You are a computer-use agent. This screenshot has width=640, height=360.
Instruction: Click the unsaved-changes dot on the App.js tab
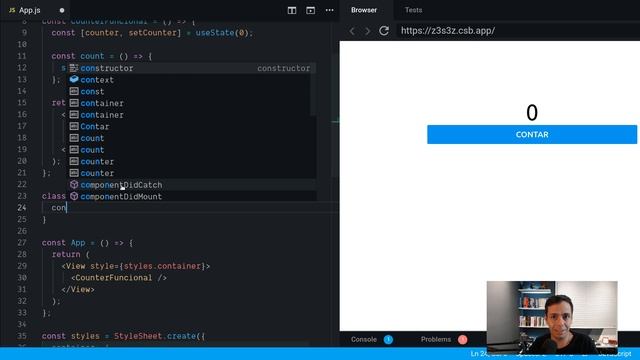(62, 10)
